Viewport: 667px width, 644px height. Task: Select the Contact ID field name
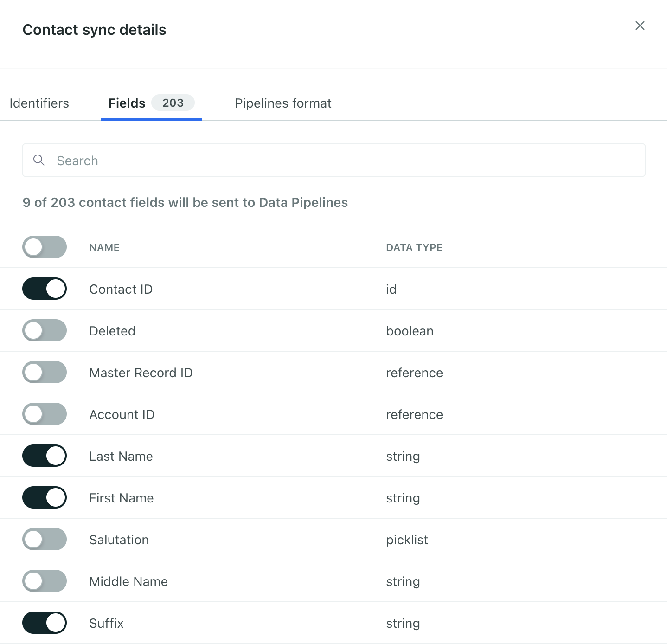(x=121, y=289)
